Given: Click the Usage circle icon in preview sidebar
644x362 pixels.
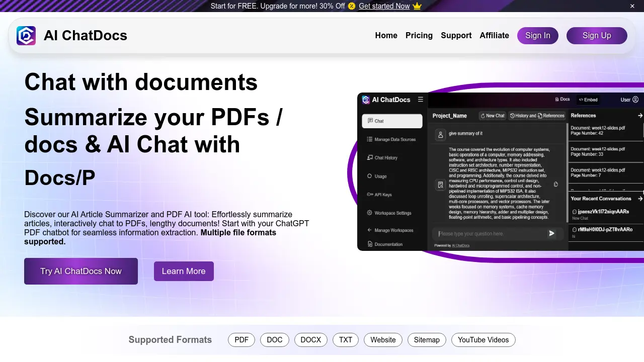Looking at the screenshot, I should tap(370, 176).
